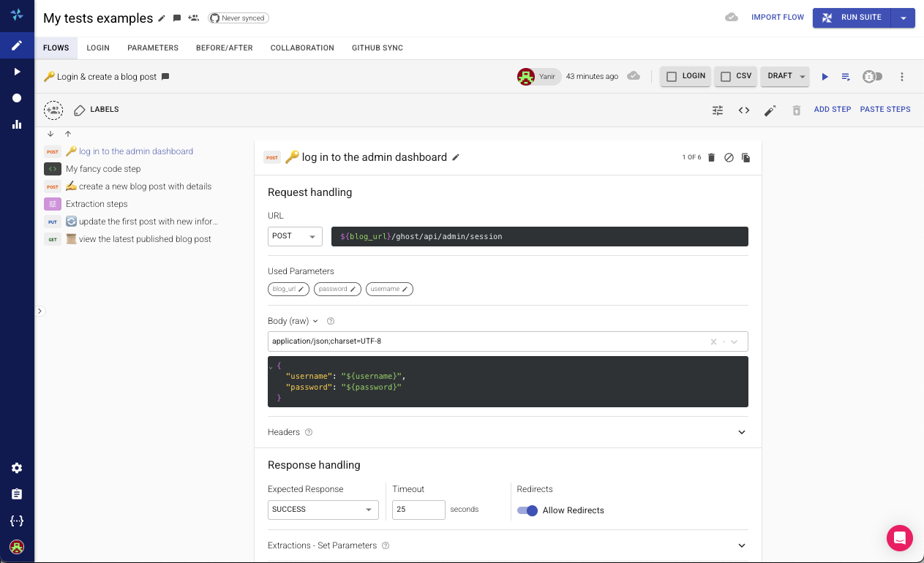This screenshot has height=563, width=924.
Task: Toggle the Allow Redirects switch
Action: (x=527, y=510)
